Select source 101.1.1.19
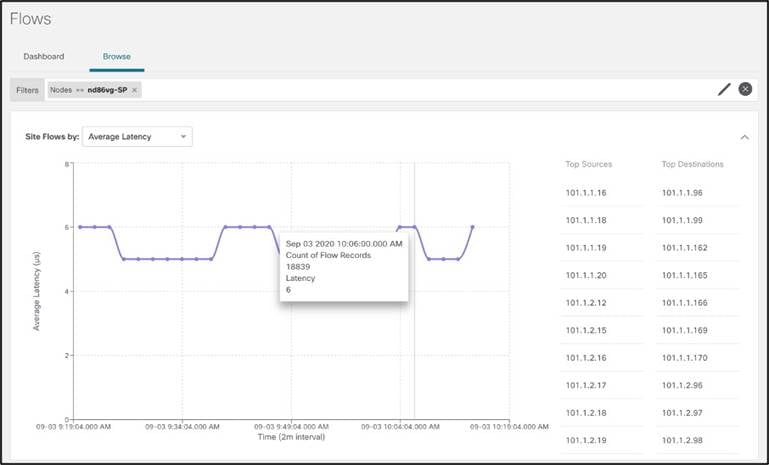Screen dimensions: 769x465 point(586,248)
